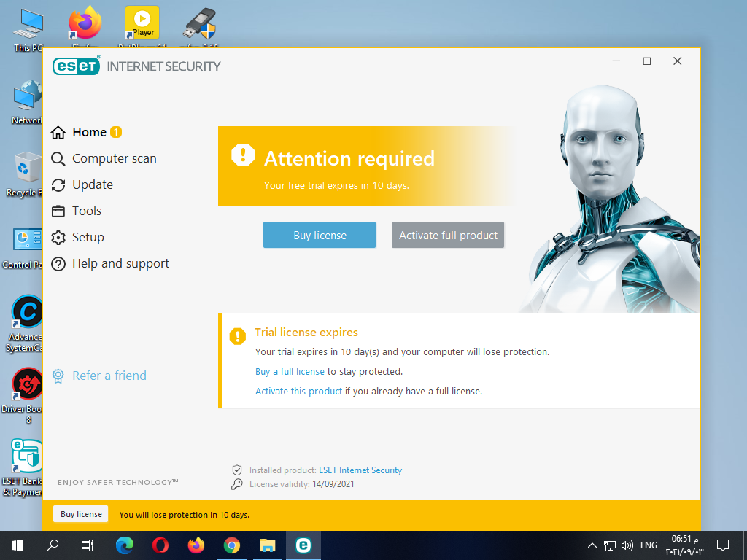Select the Driver Booster 8 desktop shortcut
The width and height of the screenshot is (747, 560).
tap(23, 395)
